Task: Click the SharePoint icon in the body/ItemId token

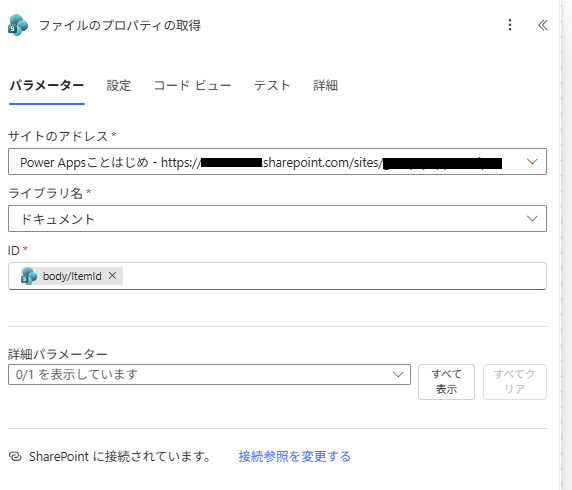Action: [x=29, y=276]
